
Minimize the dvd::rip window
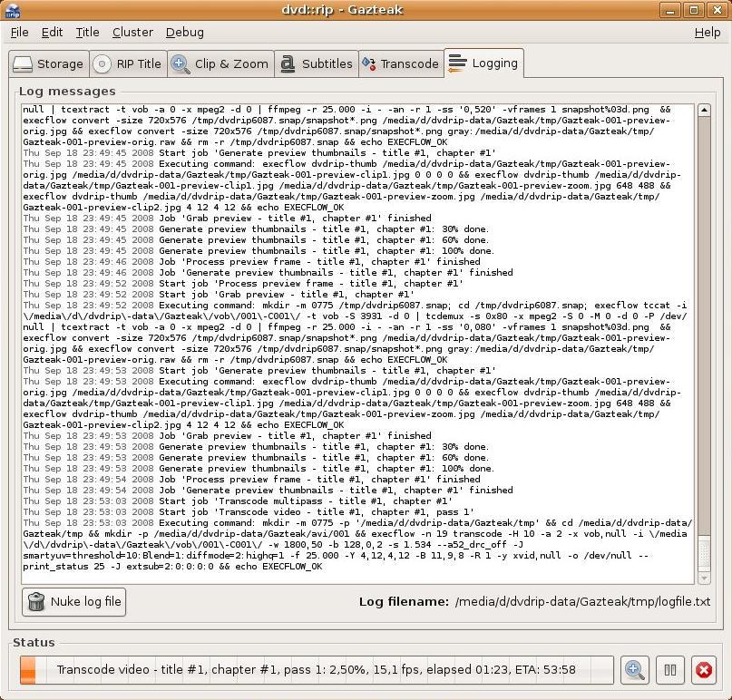[x=670, y=10]
